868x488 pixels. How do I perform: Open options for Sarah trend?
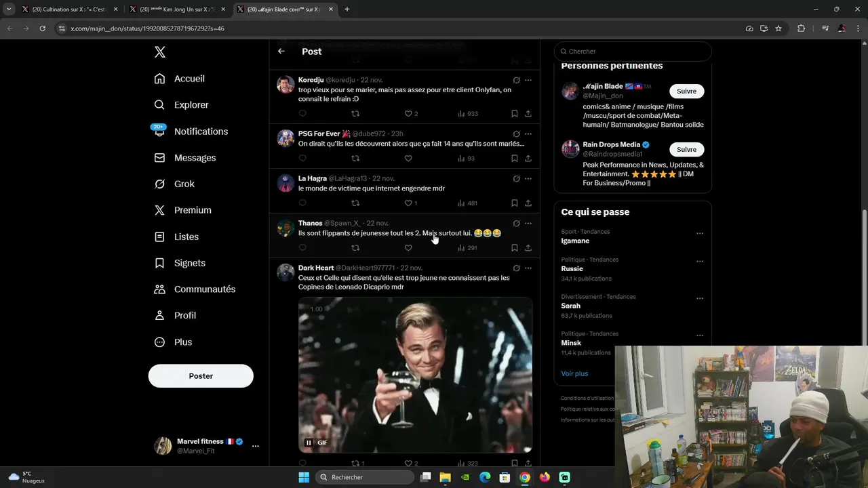tap(700, 298)
